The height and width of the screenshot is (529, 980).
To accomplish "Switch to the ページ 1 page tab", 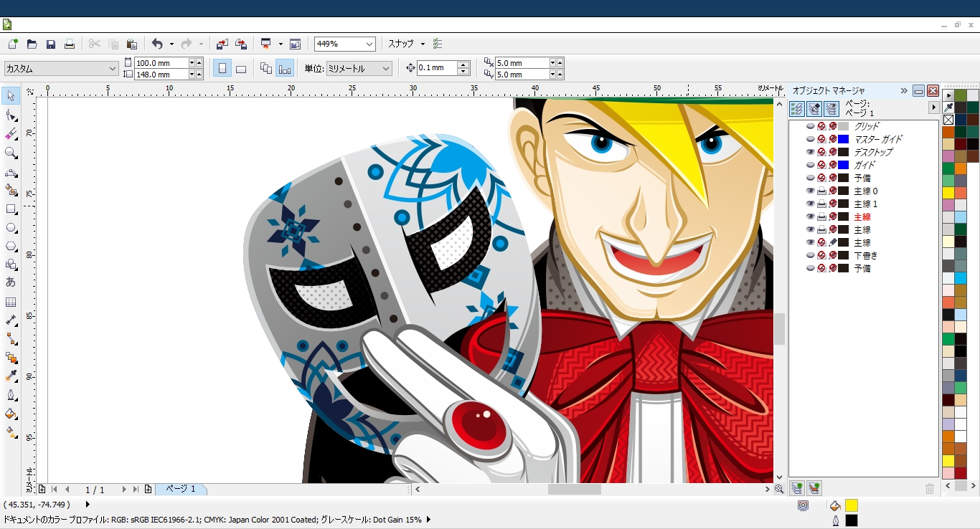I will click(181, 489).
